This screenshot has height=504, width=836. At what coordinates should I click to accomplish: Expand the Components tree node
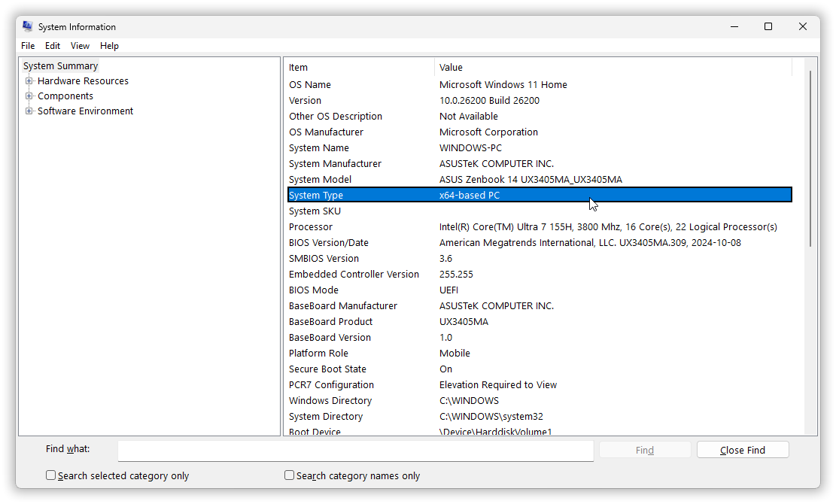(29, 96)
